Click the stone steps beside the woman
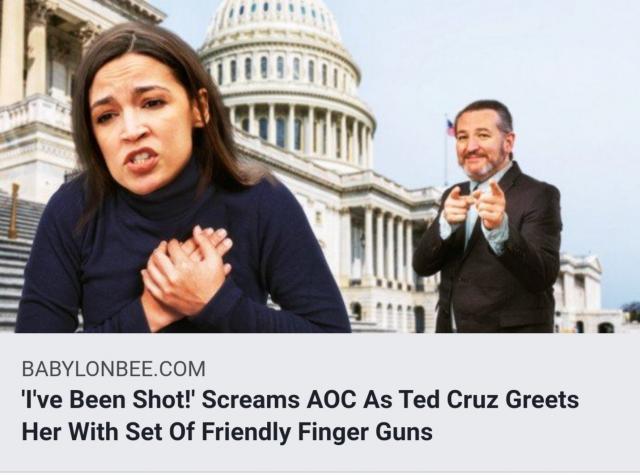 pyautogui.click(x=20, y=261)
